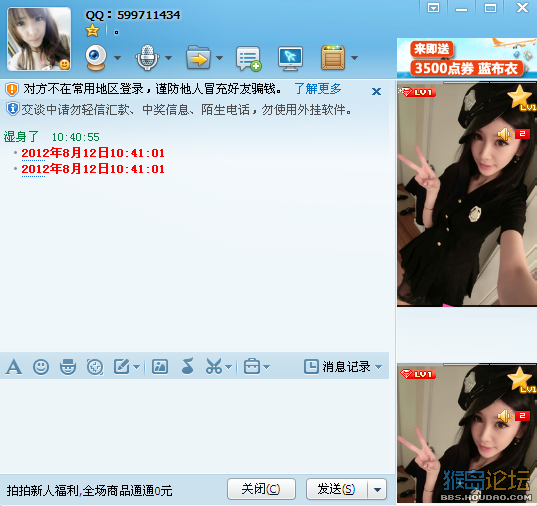Image resolution: width=537 pixels, height=506 pixels.
Task: Click the send file folder icon
Action: [x=198, y=58]
